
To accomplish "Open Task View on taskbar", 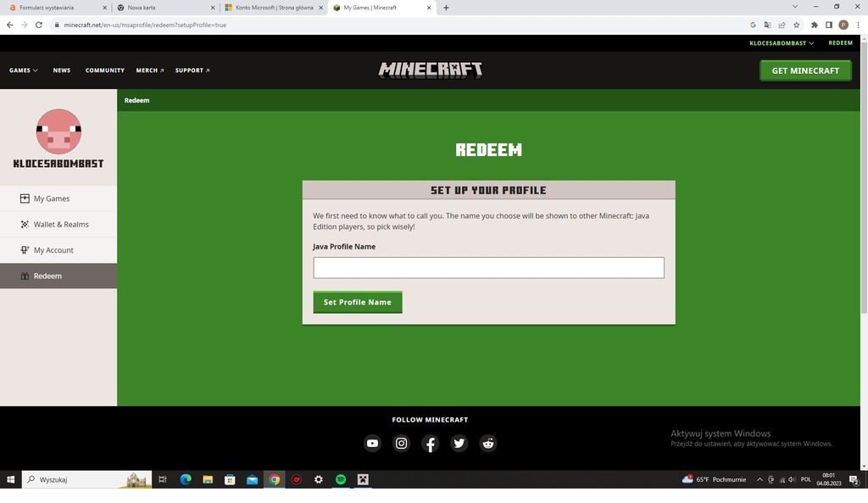I will pos(163,479).
